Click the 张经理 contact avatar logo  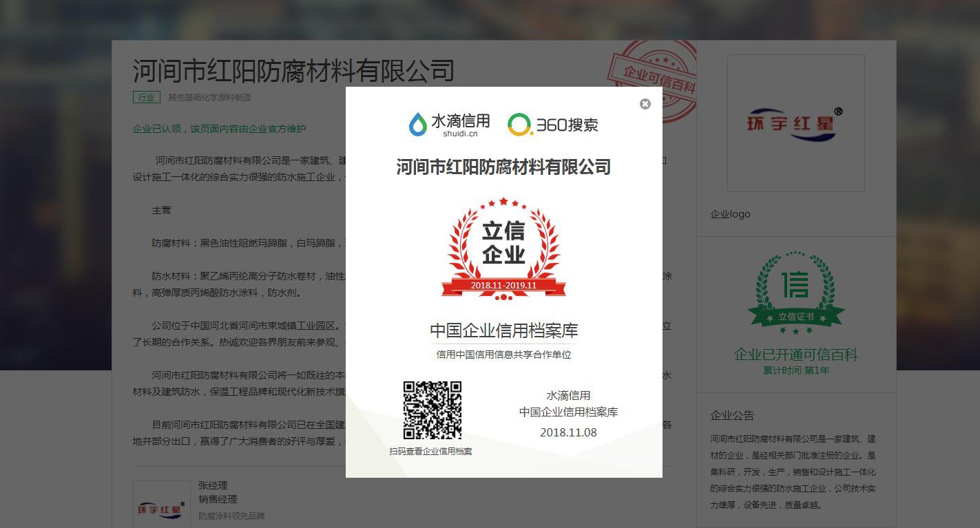pos(162,505)
